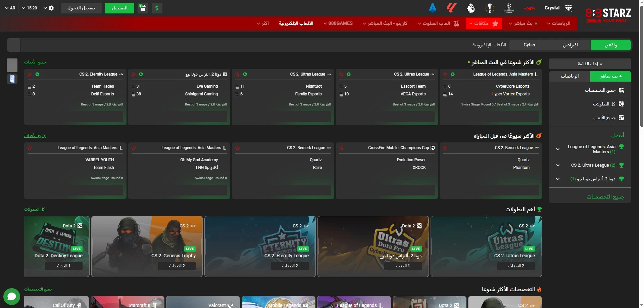Screen dimensions: 644x308
Task: Click the green dollar deposit icon
Action: pyautogui.click(x=157, y=8)
